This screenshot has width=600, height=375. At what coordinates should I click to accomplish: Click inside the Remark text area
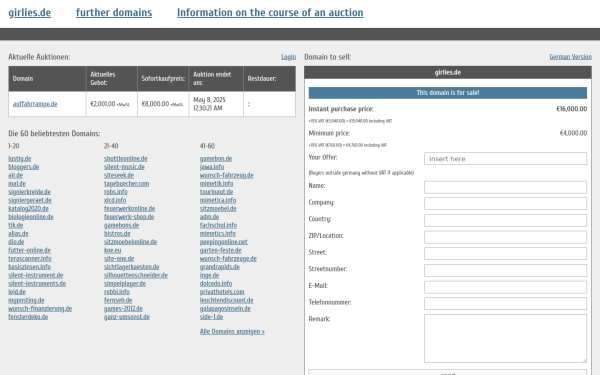[x=505, y=338]
